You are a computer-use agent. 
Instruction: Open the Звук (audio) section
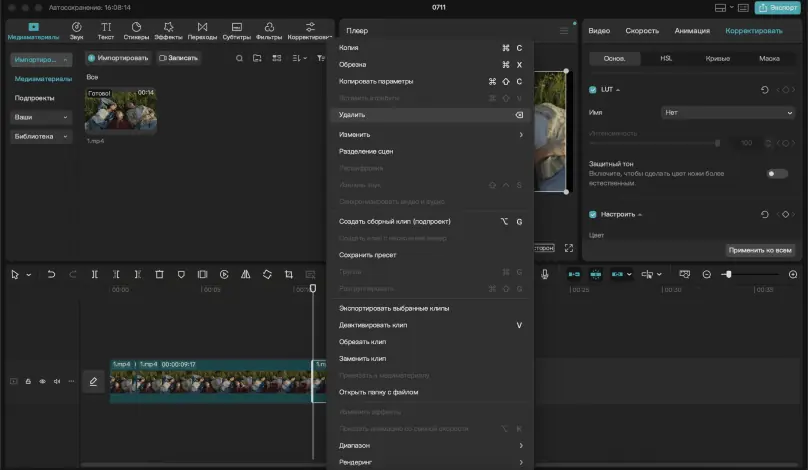(x=76, y=31)
